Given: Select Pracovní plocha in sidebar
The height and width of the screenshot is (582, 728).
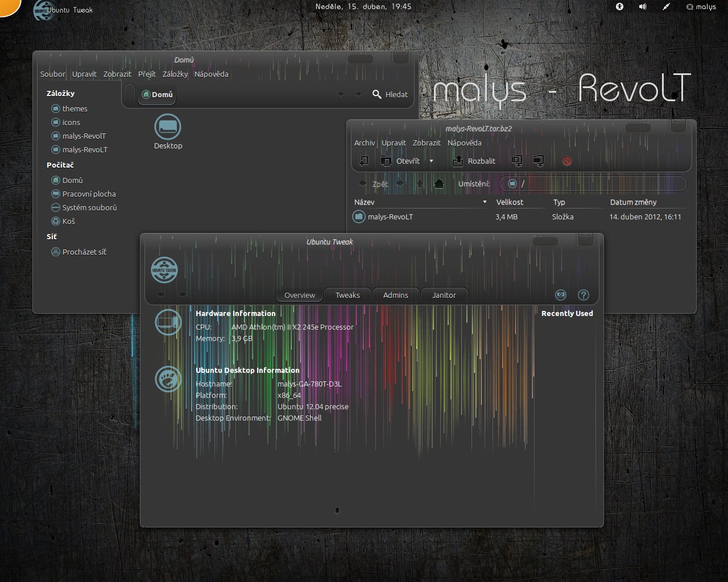Looking at the screenshot, I should 84,194.
